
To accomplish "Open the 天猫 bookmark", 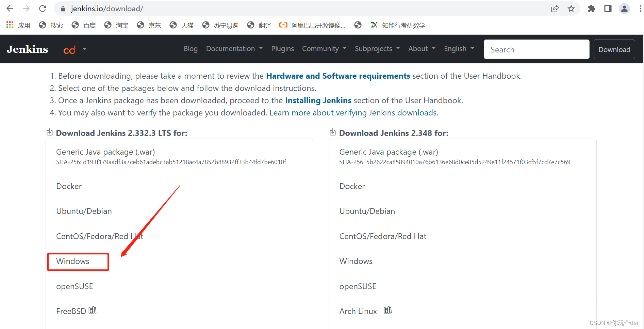I will point(182,25).
